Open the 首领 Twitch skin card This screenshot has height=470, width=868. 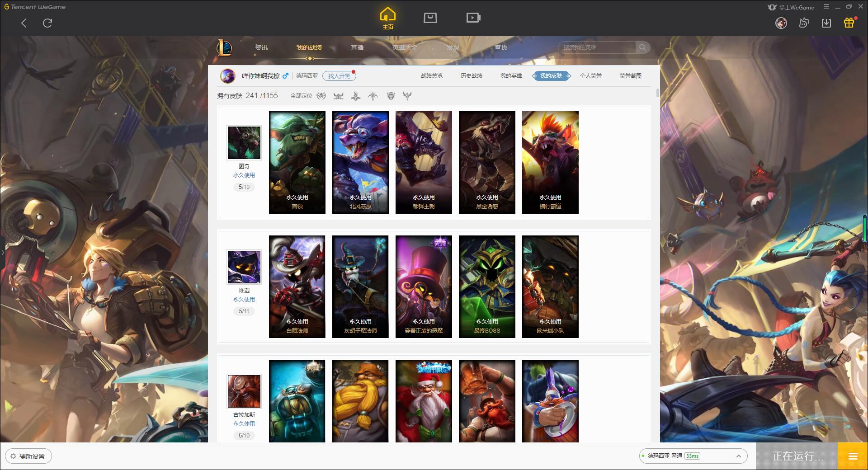(297, 162)
